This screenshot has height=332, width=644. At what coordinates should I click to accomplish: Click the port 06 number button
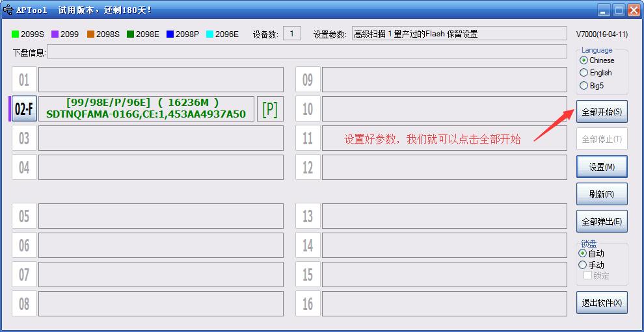click(24, 245)
